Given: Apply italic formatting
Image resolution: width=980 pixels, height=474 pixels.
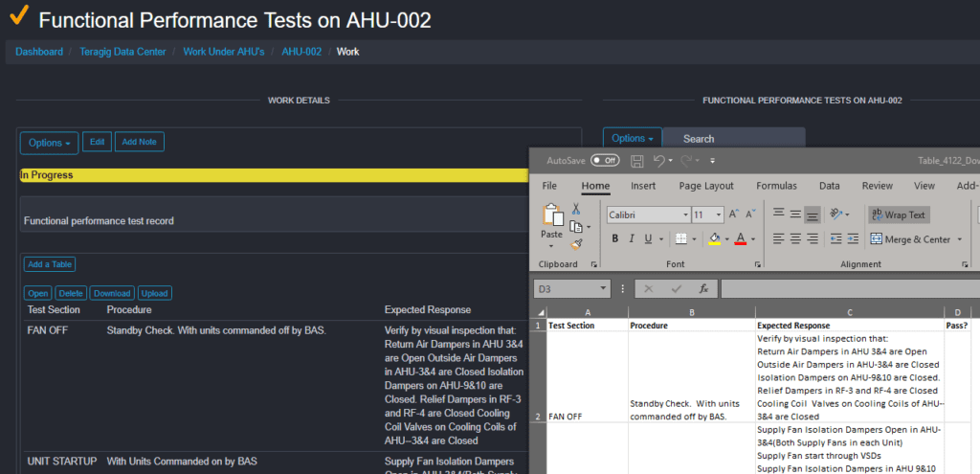Looking at the screenshot, I should [632, 238].
